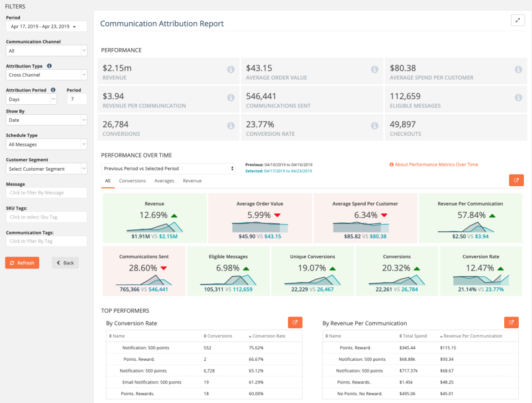Click the Attribution Type info icon
Viewport: 532px width, 403px height.
49,65
